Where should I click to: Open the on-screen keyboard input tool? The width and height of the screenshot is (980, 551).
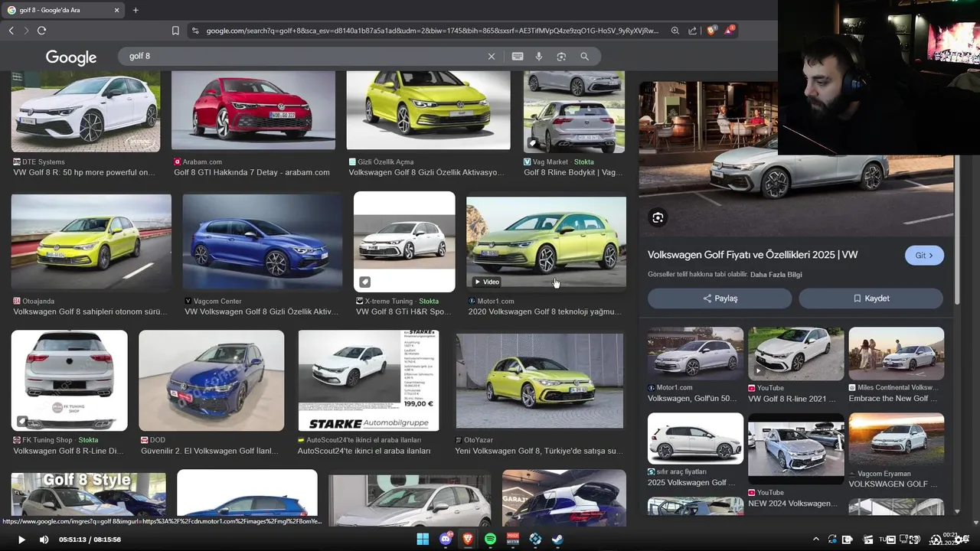coord(518,56)
